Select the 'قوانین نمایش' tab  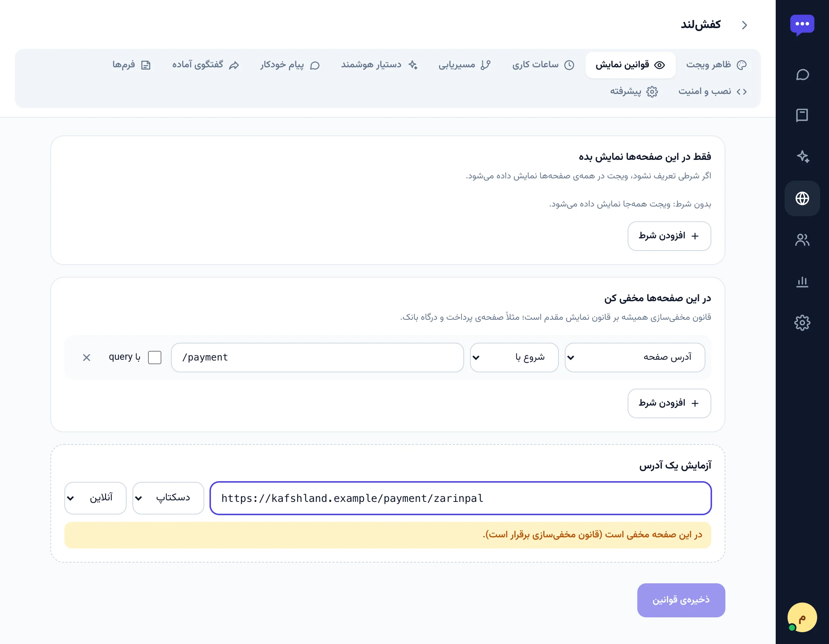(630, 65)
